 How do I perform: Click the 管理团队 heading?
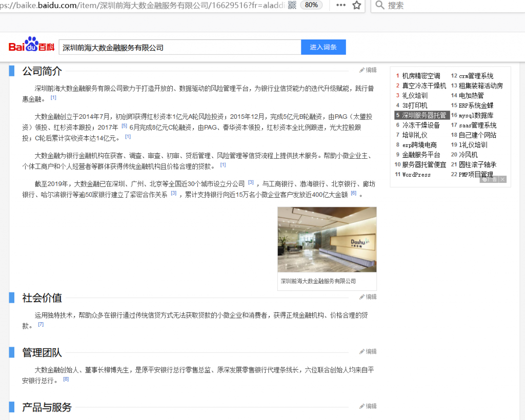click(x=42, y=353)
